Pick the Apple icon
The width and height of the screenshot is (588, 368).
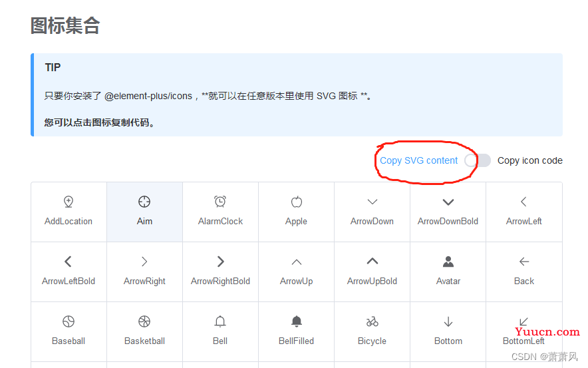coord(296,202)
